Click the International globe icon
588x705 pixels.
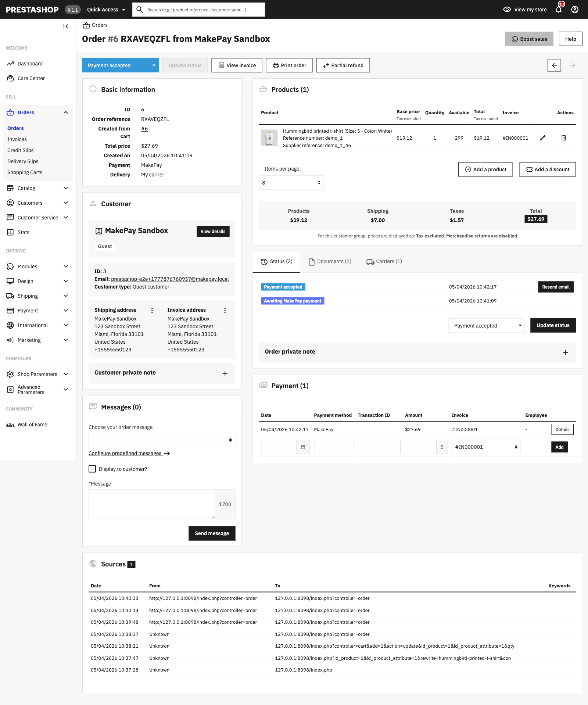tap(10, 325)
